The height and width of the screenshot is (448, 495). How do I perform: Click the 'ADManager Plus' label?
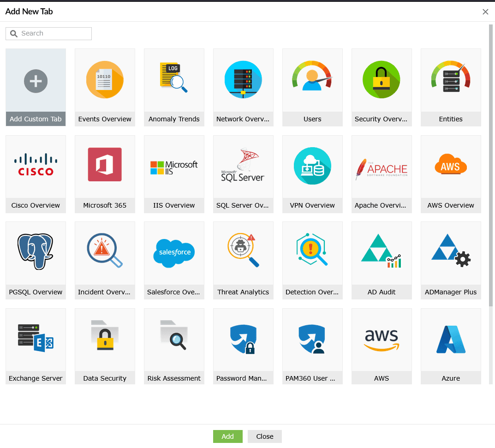451,292
